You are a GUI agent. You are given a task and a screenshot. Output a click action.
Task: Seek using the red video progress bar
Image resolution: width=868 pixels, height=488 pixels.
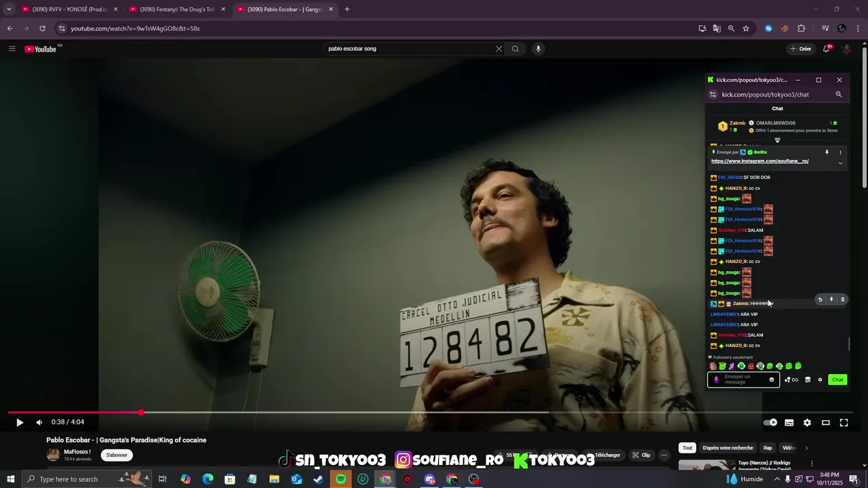(x=430, y=412)
